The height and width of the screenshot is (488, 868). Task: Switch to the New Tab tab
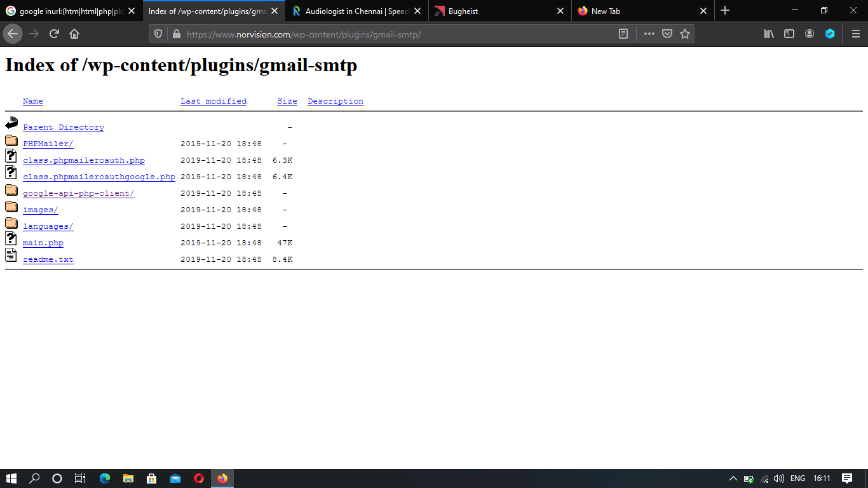click(x=642, y=11)
